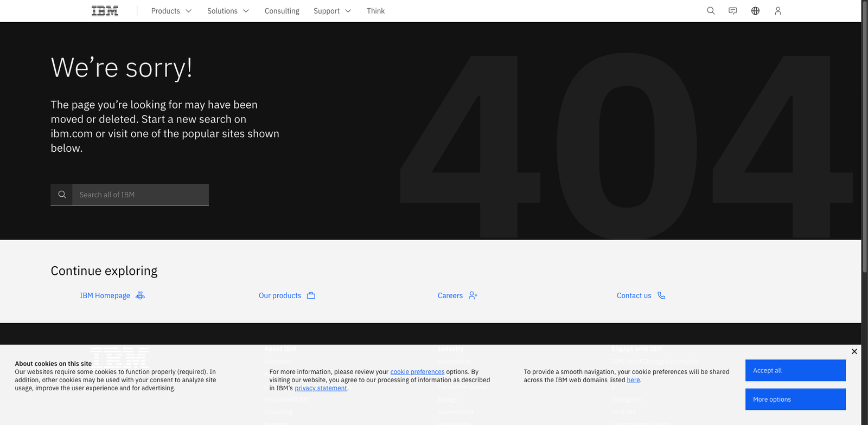
Task: Open the 'here' IBM web domains link
Action: coord(633,380)
